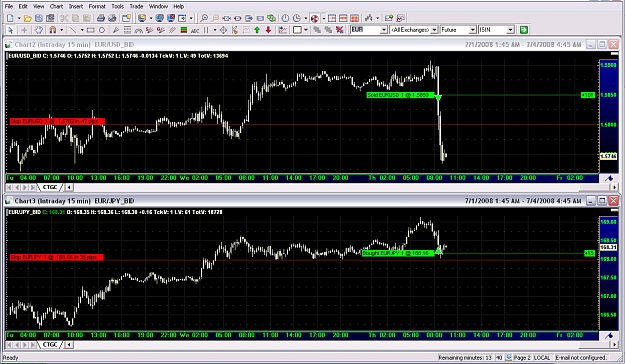The width and height of the screenshot is (625, 364).
Task: Toggle the magnet snap tool
Action: tap(53, 30)
